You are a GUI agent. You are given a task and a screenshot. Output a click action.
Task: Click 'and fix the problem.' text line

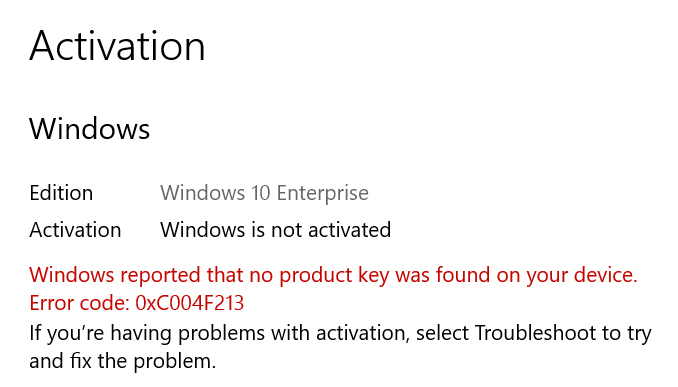click(x=122, y=361)
